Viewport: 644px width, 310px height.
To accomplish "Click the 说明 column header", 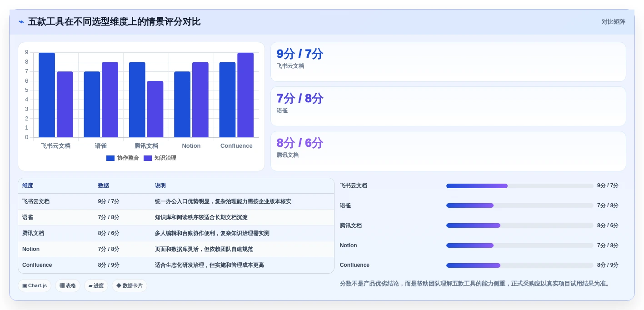I will coord(160,186).
